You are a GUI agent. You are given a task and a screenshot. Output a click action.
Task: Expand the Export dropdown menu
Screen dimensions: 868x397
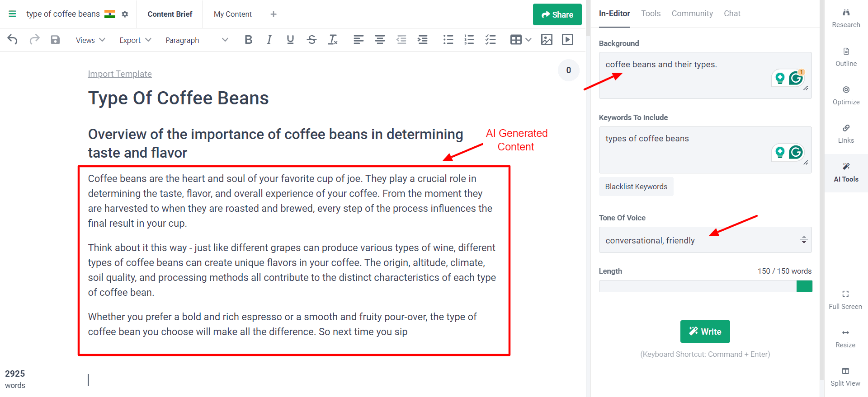tap(135, 40)
